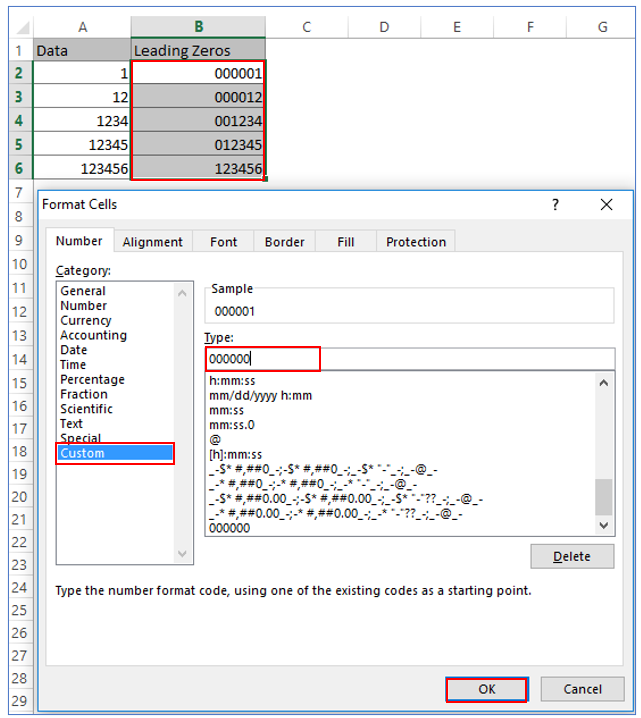This screenshot has width=641, height=718.
Task: Select the mm/dd/yyyy h:mm format code
Action: point(260,396)
